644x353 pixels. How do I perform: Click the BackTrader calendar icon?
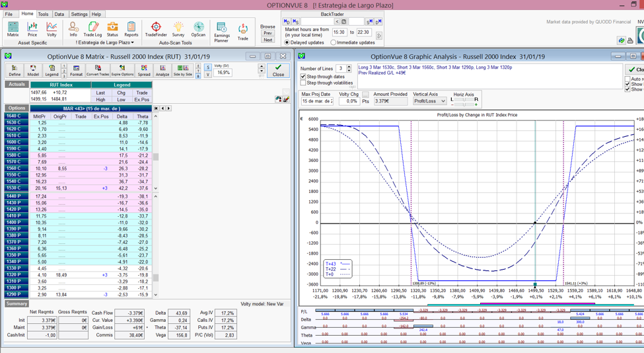coord(344,21)
